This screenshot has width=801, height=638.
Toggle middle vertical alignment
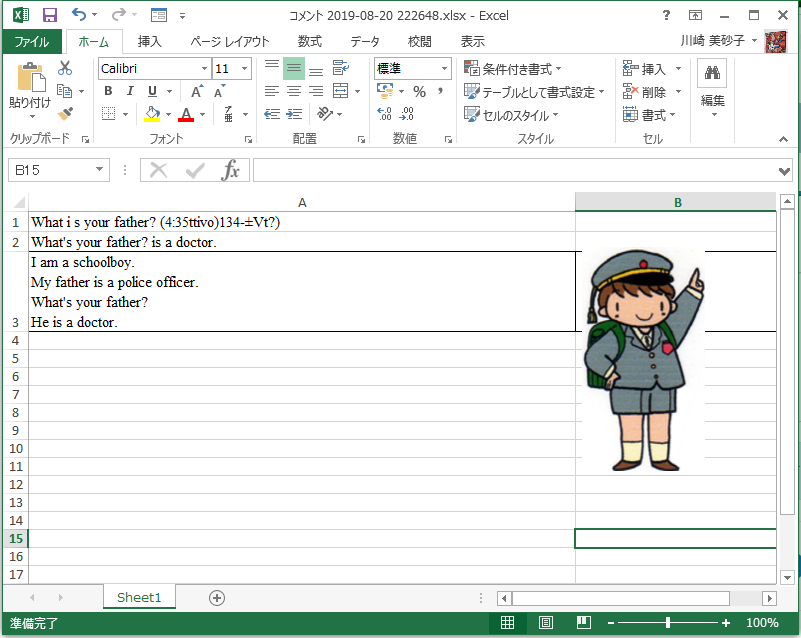(294, 68)
